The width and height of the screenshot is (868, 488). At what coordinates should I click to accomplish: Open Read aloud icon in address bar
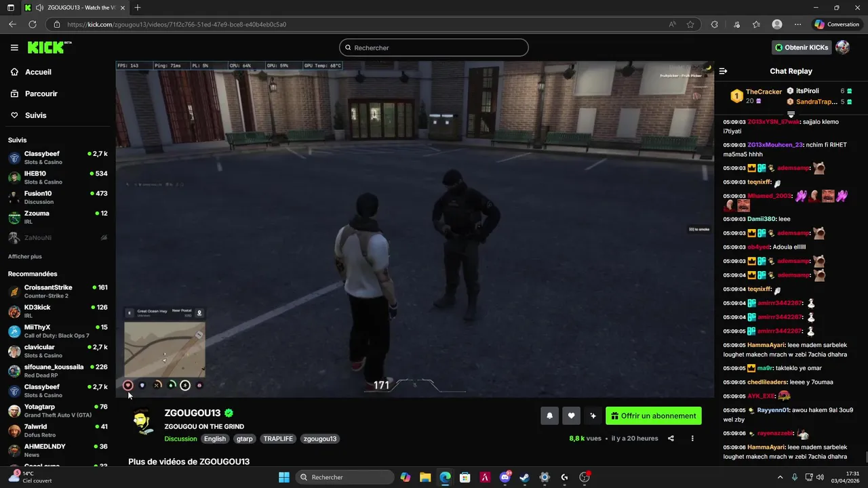pyautogui.click(x=672, y=24)
